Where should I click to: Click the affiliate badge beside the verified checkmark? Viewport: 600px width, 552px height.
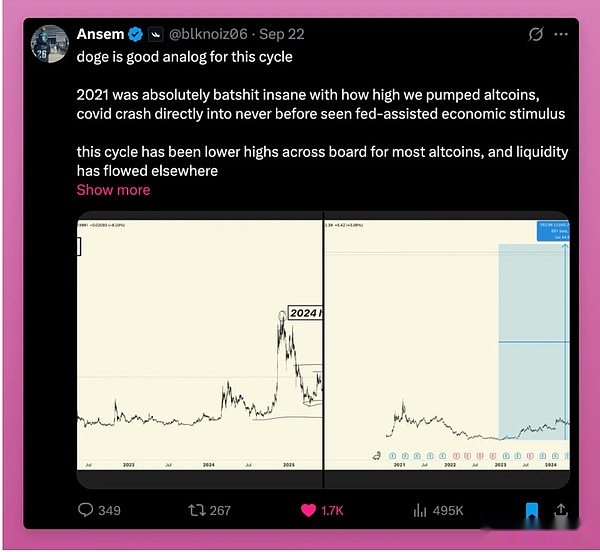tap(155, 34)
